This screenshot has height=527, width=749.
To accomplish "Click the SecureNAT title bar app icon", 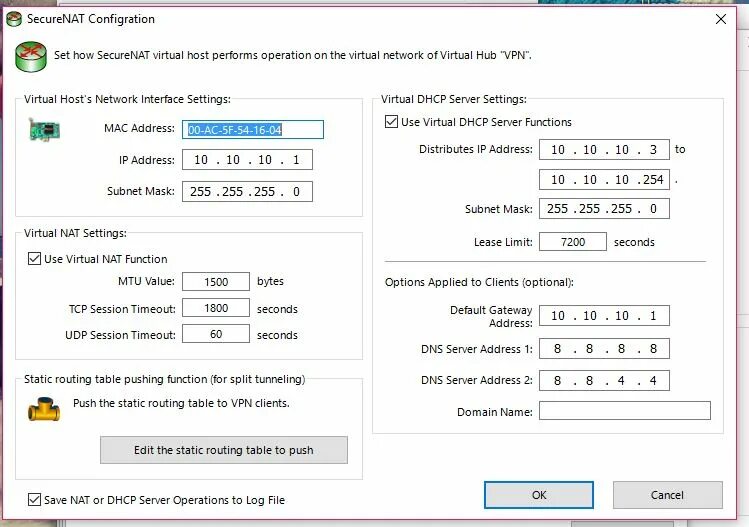I will pos(14,19).
